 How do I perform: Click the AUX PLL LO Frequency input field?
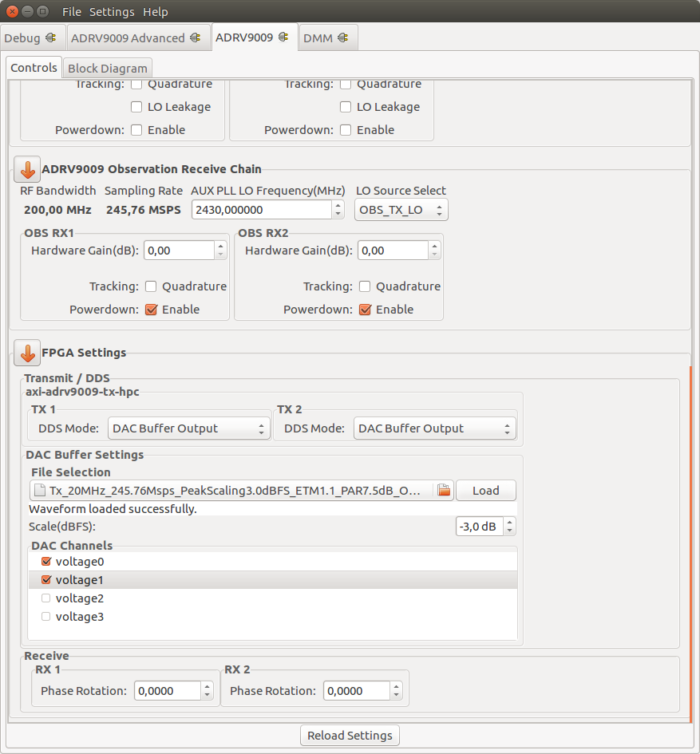[x=255, y=209]
